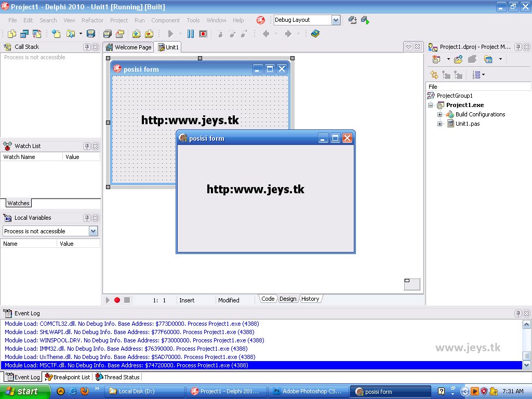Screen dimensions: 532x399
Task: Switch to the History tab
Action: pyautogui.click(x=310, y=299)
